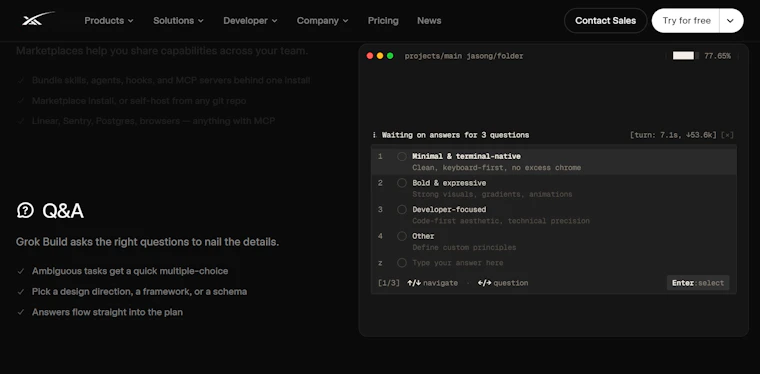Click the Define custom principles description

coord(464,248)
